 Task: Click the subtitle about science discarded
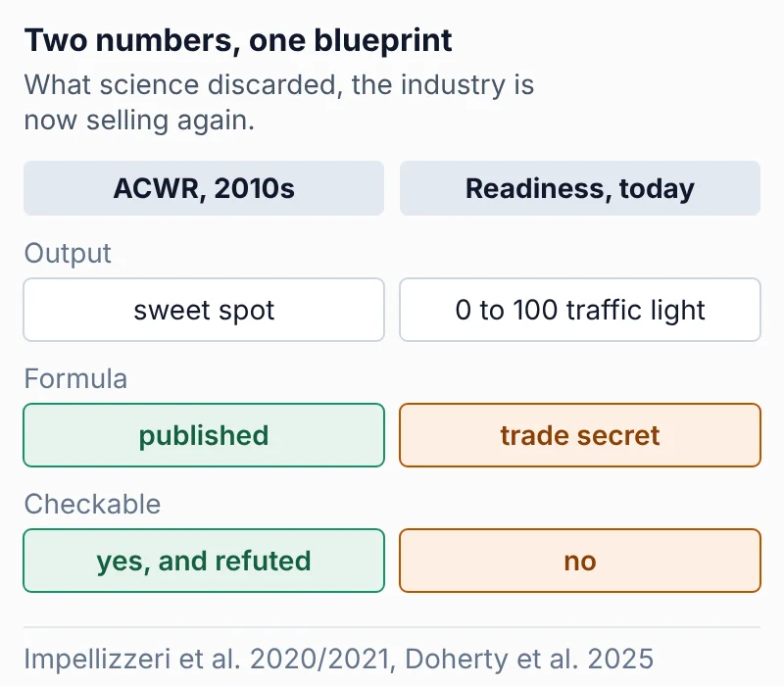[x=279, y=103]
